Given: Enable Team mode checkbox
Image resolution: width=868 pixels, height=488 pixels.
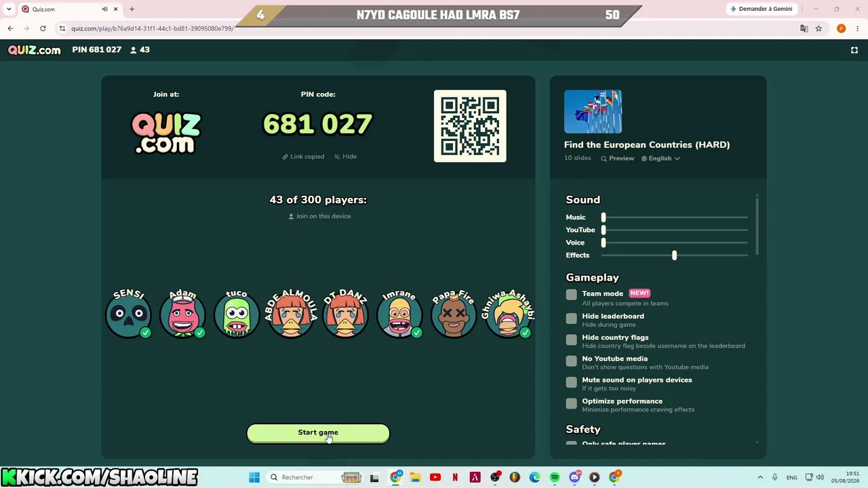Looking at the screenshot, I should [x=572, y=294].
